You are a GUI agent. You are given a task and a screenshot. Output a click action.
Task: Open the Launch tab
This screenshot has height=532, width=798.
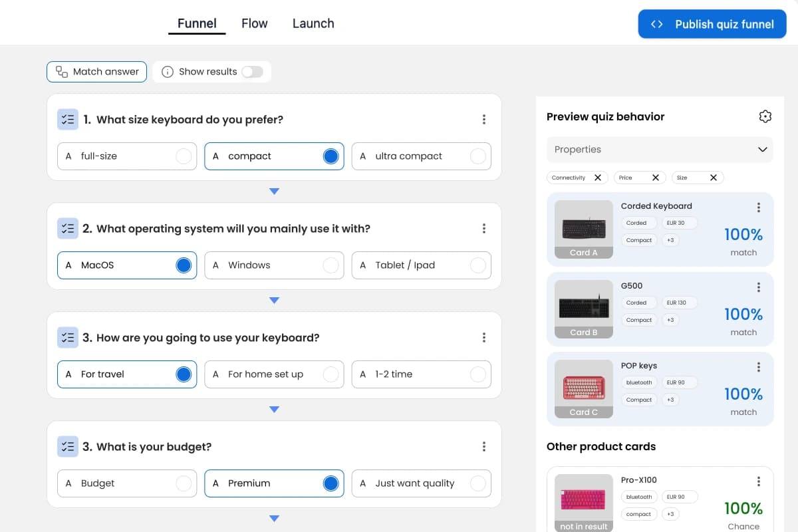313,23
